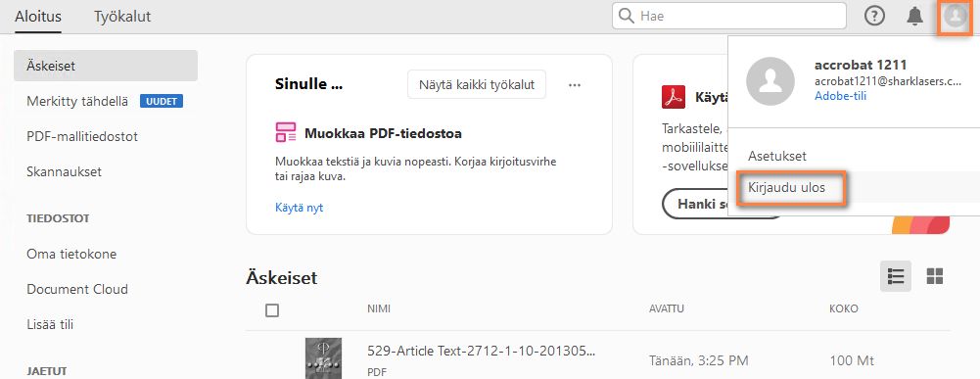
Task: Click the Muokkaa PDF-tiedostoa tool icon
Action: 286,132
